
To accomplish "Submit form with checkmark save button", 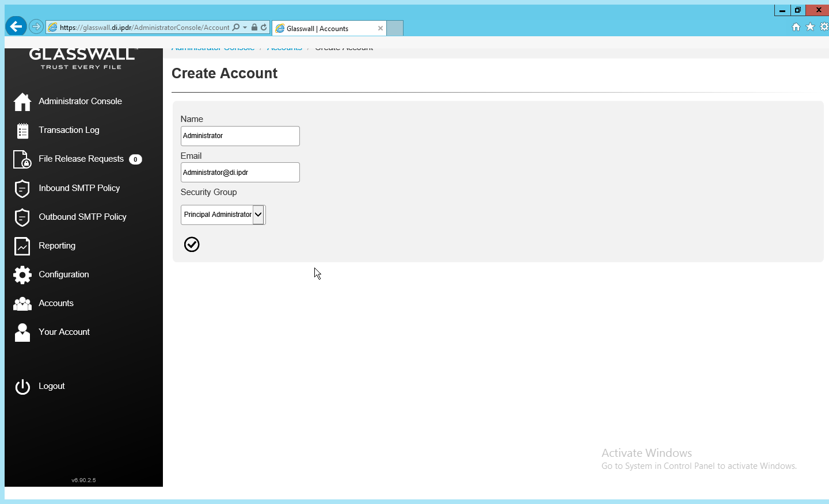I will click(192, 245).
